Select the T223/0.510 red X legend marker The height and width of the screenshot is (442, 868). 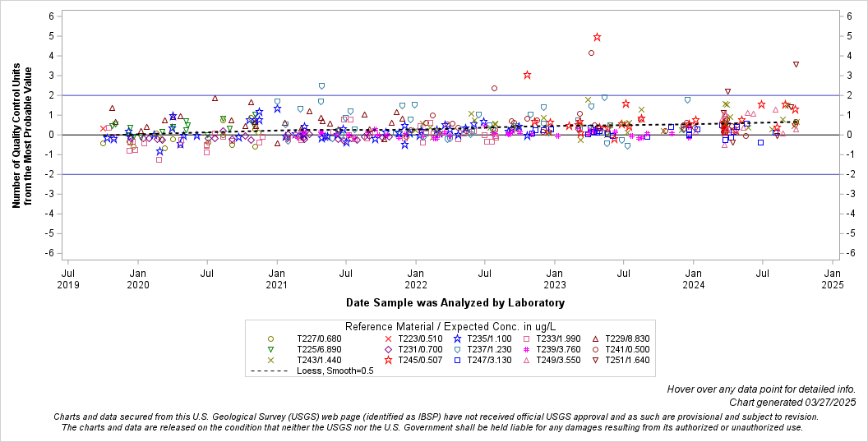(388, 338)
